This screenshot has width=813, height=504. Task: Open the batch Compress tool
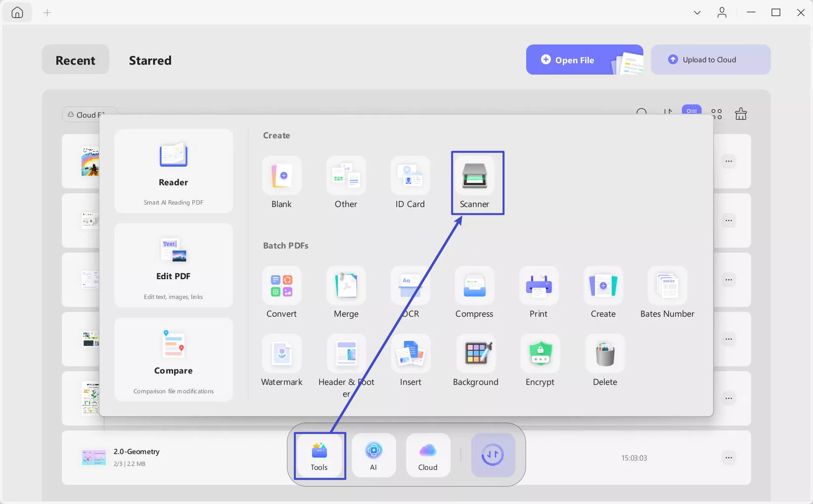pyautogui.click(x=475, y=292)
